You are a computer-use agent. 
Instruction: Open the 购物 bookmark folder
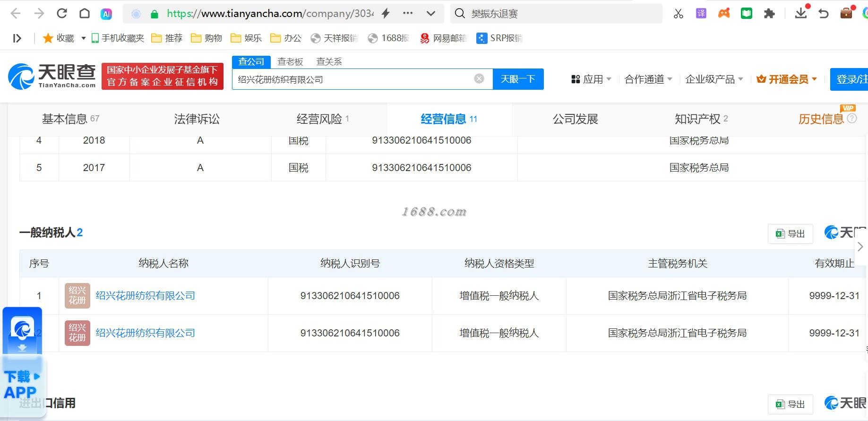coord(206,38)
